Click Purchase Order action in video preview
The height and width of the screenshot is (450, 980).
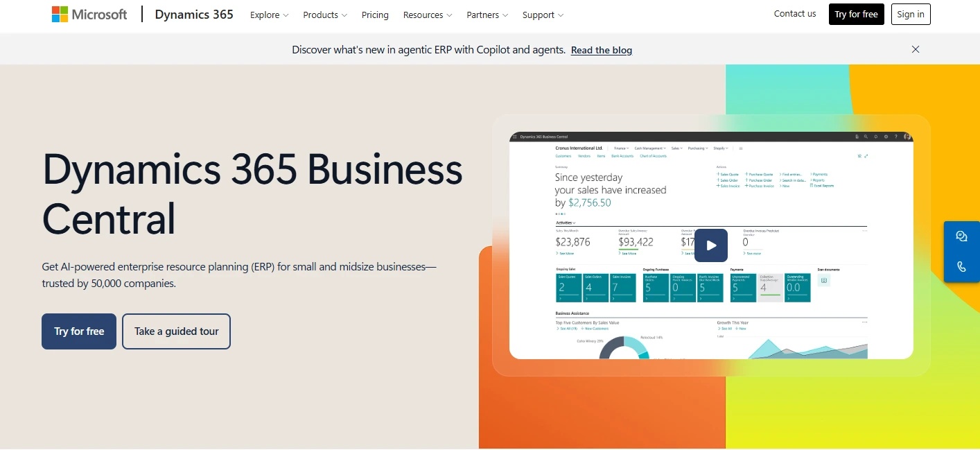click(x=758, y=180)
